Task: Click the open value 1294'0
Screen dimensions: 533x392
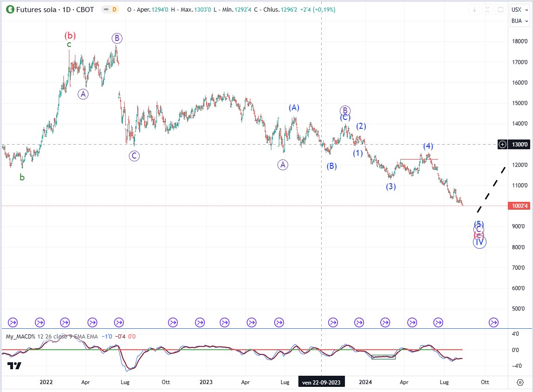Action: tap(160, 9)
